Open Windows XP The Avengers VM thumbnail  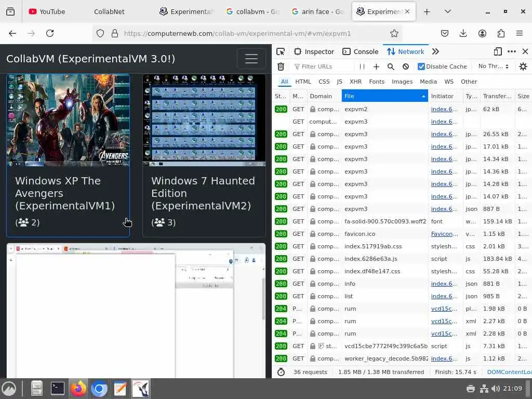coord(68,120)
